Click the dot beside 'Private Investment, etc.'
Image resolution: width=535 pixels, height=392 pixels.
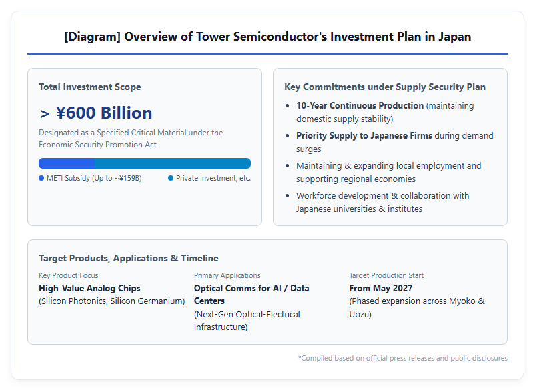(x=171, y=178)
